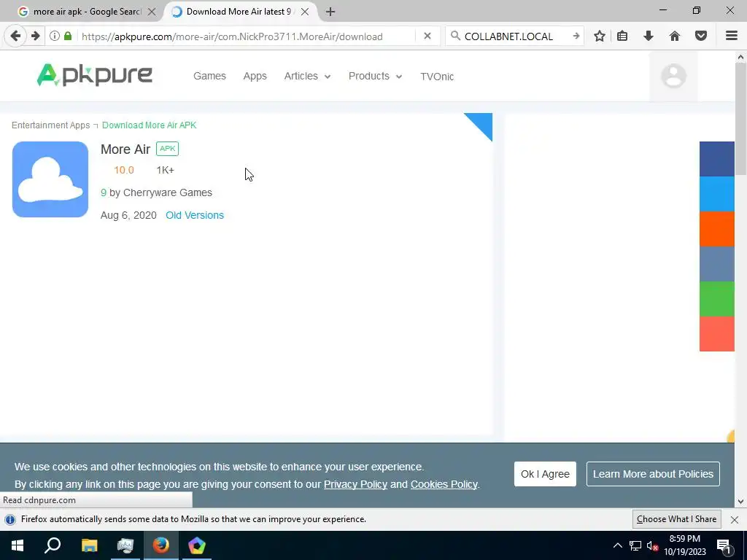
Task: Open the colorful pentagon app in taskbar
Action: (196, 545)
